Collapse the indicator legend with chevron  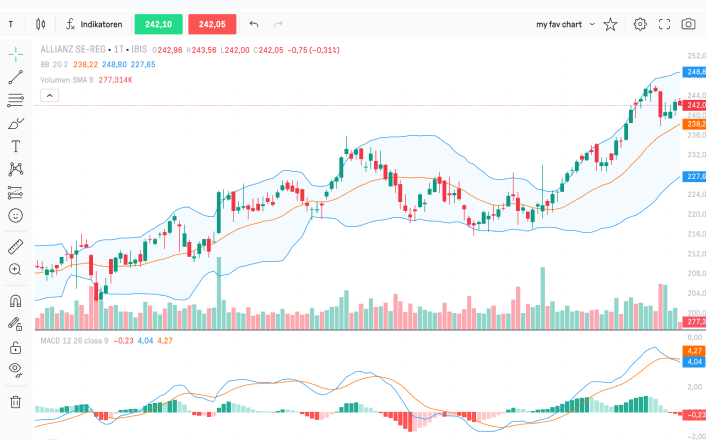49,96
